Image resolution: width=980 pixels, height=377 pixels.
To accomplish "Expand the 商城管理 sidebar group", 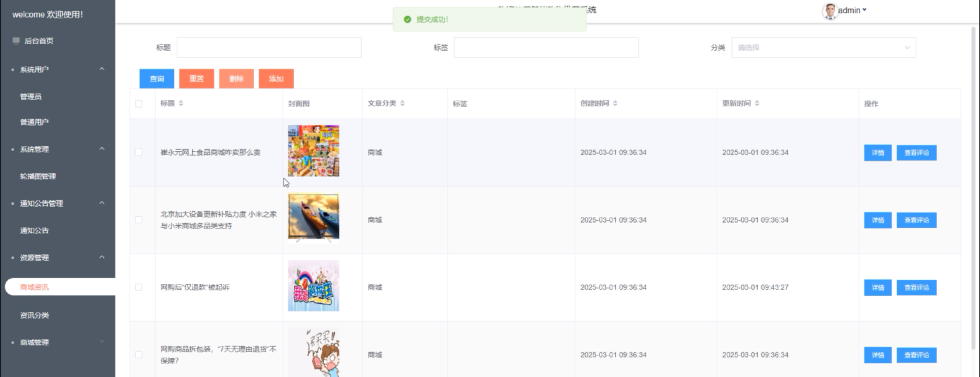I will (x=101, y=342).
